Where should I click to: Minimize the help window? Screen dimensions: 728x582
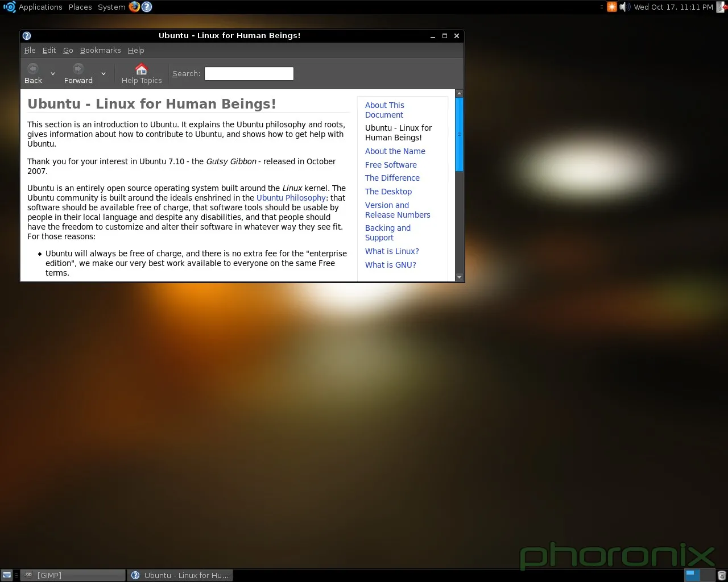click(x=433, y=36)
